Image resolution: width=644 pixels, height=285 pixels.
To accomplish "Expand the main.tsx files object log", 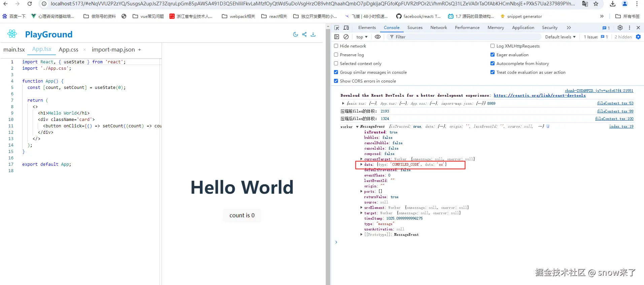I will 343,103.
